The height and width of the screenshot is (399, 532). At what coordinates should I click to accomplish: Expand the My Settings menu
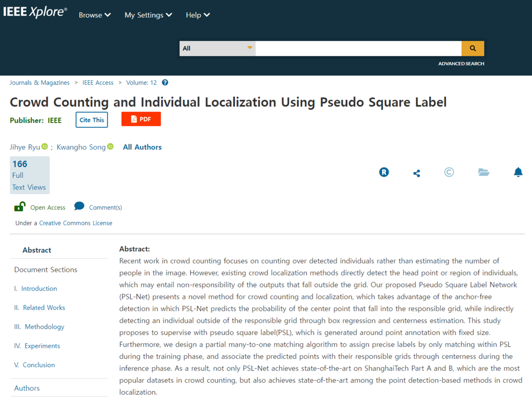pyautogui.click(x=148, y=15)
